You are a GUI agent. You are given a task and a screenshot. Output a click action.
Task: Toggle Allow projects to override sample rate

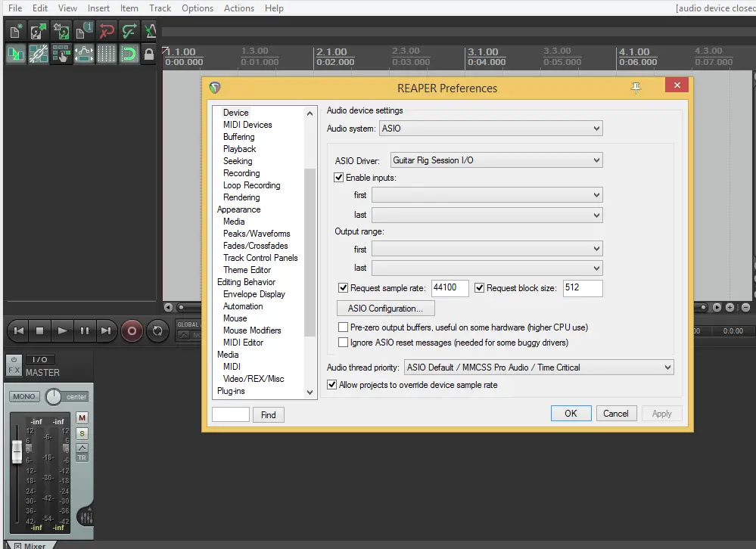(x=331, y=385)
